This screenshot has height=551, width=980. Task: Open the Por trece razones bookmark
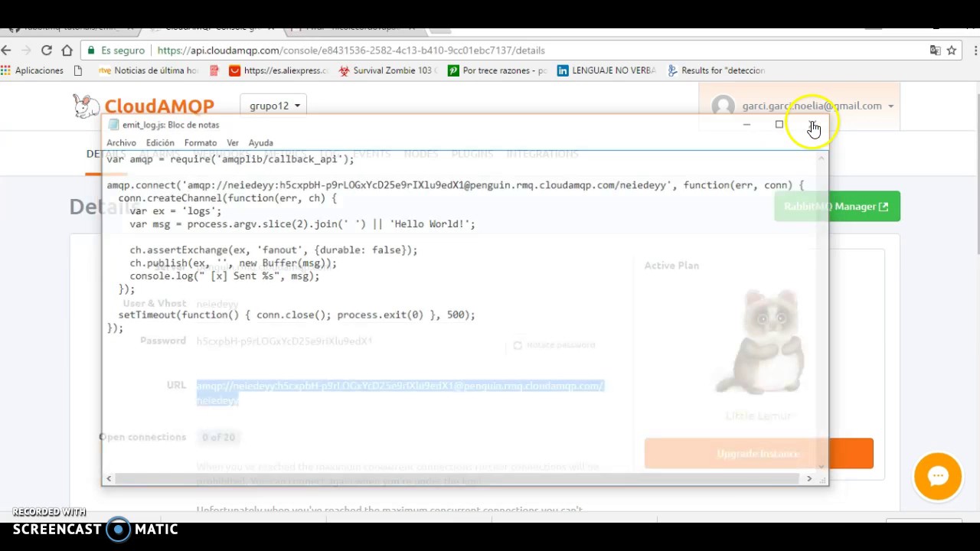[498, 70]
